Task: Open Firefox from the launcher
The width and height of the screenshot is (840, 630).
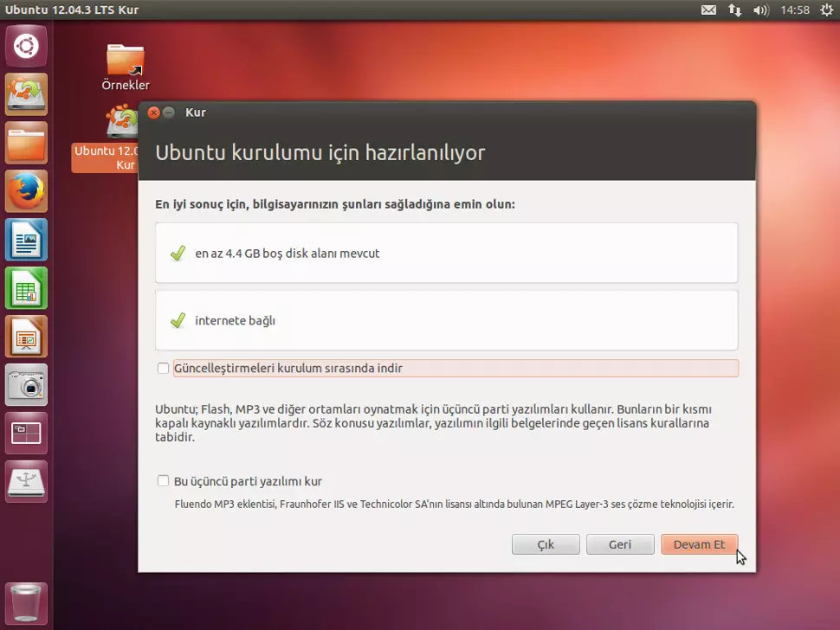Action: (26, 191)
